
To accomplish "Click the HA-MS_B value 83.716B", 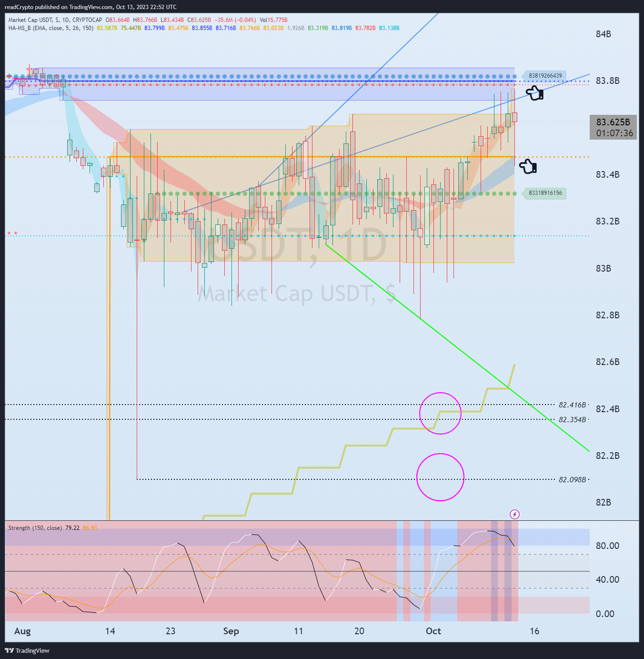I will (226, 28).
